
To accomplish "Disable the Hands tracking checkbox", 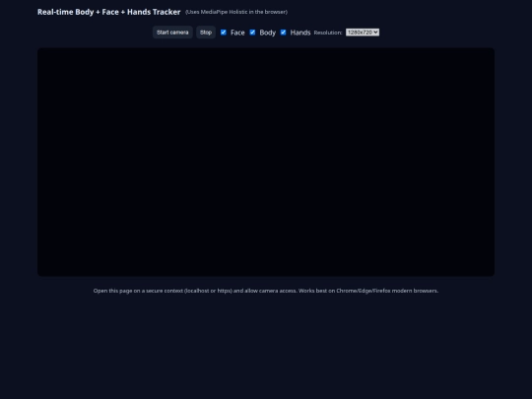I will coord(284,33).
